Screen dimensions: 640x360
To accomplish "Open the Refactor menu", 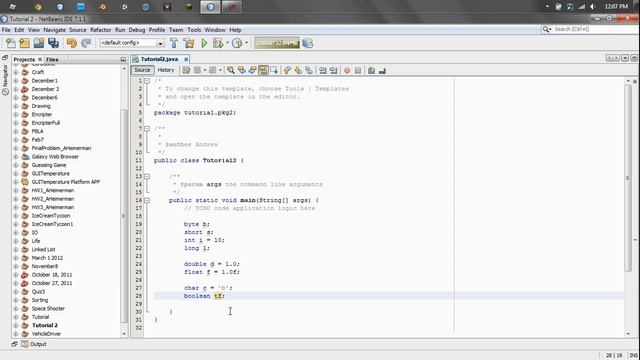I will tap(100, 30).
